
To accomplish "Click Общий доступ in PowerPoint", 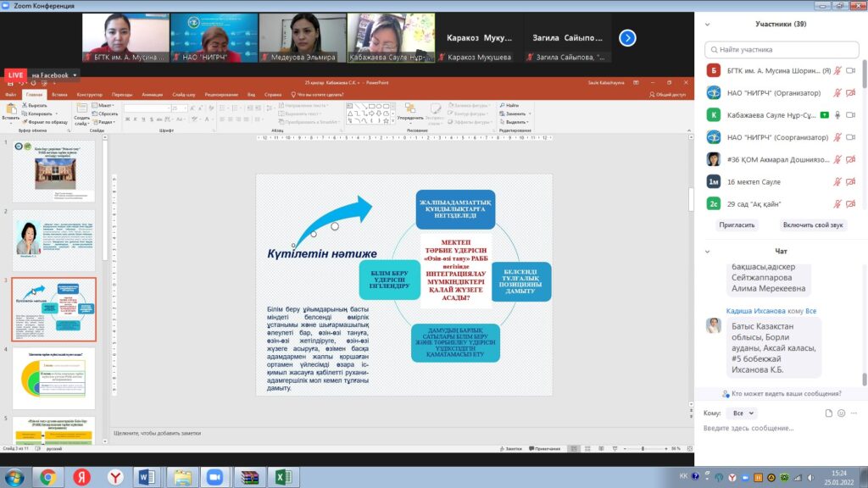I will pos(668,95).
